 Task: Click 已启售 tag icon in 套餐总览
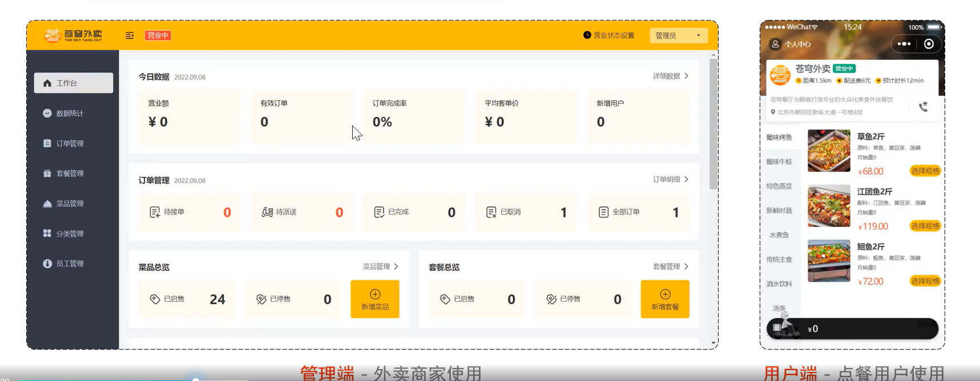click(x=445, y=299)
